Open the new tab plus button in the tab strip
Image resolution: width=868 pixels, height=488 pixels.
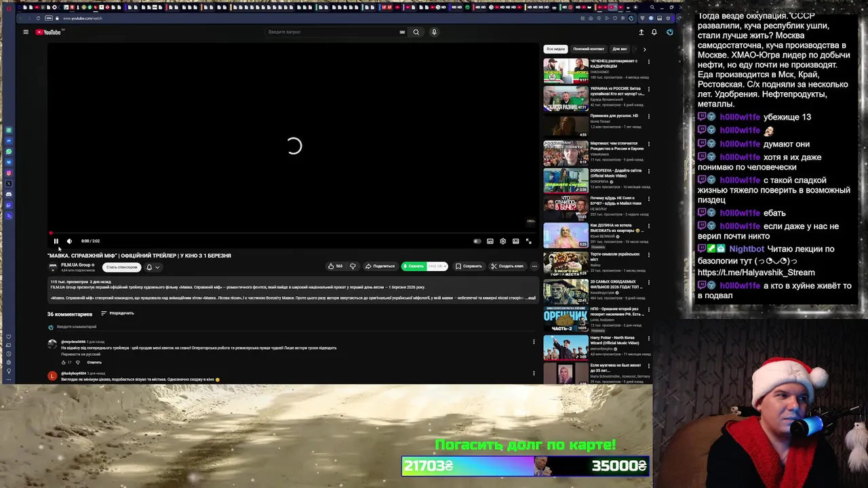(x=636, y=7)
